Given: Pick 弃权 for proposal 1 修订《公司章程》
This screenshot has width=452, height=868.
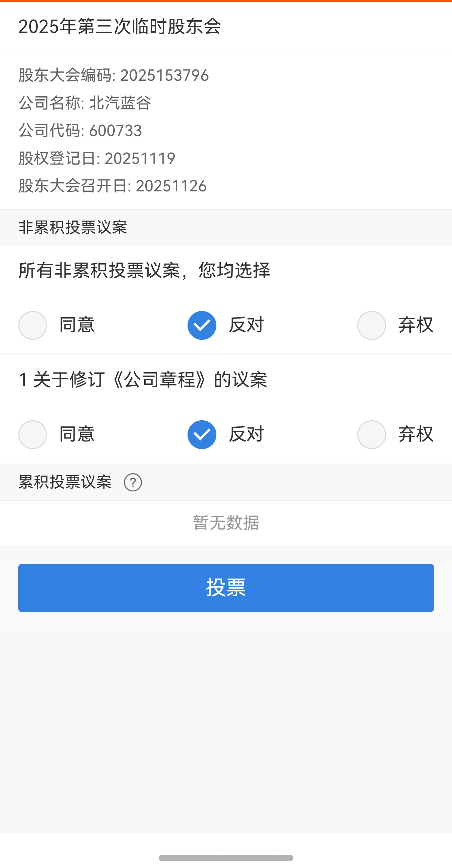Looking at the screenshot, I should tap(372, 434).
